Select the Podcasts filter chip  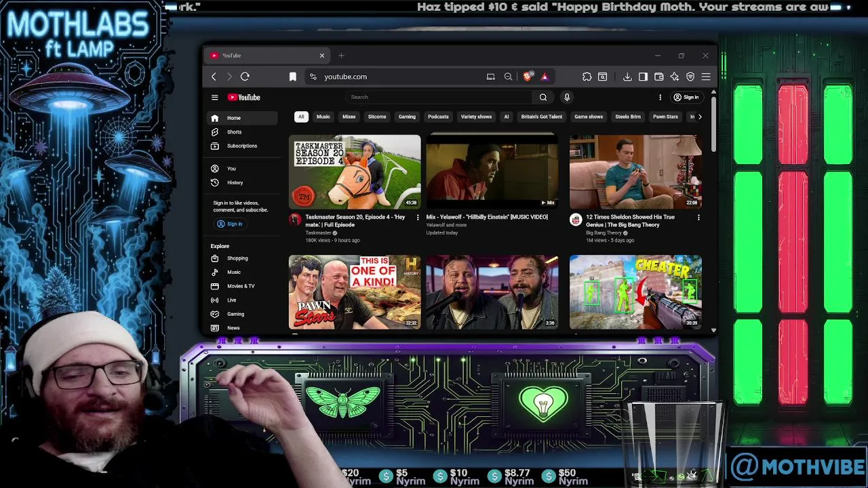click(438, 117)
